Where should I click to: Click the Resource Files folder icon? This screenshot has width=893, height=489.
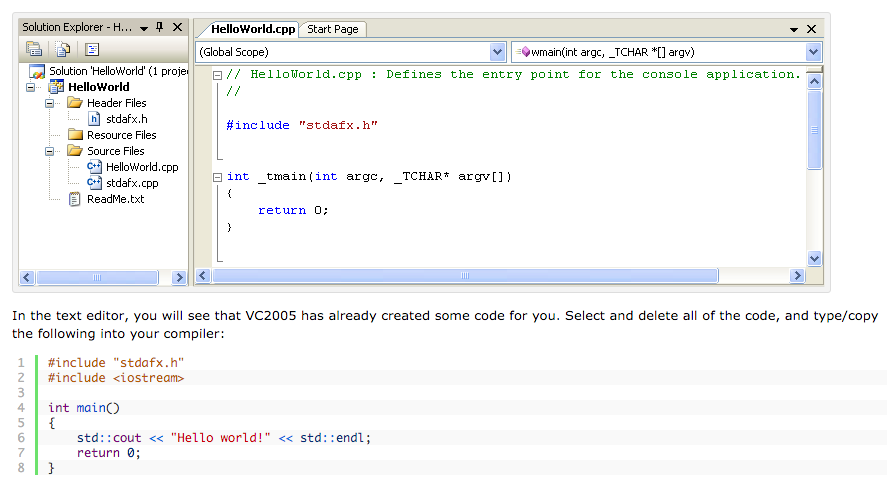75,135
